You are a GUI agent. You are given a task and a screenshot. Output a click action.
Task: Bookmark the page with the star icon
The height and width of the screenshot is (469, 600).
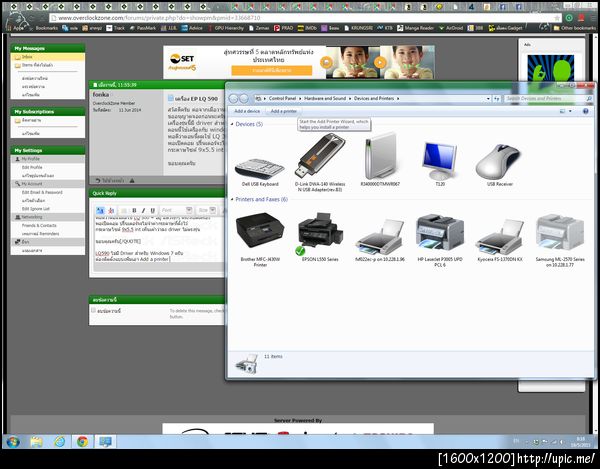tap(557, 18)
